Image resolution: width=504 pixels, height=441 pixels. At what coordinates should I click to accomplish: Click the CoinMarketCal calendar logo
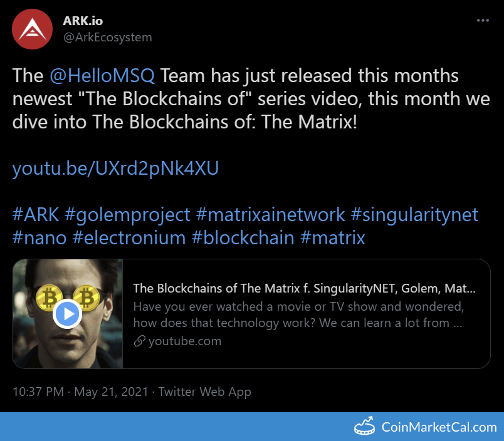[365, 427]
